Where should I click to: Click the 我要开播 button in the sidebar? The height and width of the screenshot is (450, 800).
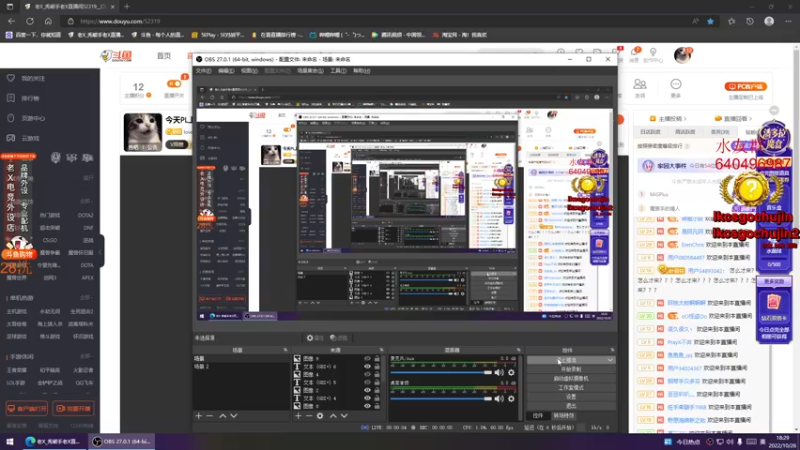(74, 408)
